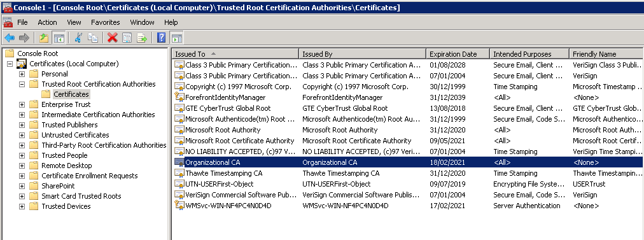Screen dimensions: 644x240
Task: Click the SharePoint folder icon
Action: coord(34,186)
